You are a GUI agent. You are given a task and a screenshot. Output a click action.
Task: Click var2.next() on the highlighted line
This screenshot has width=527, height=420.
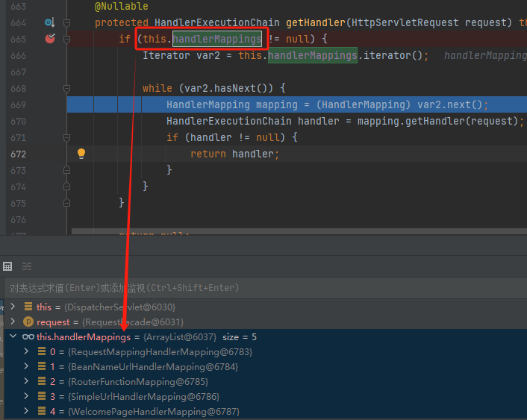tap(449, 105)
